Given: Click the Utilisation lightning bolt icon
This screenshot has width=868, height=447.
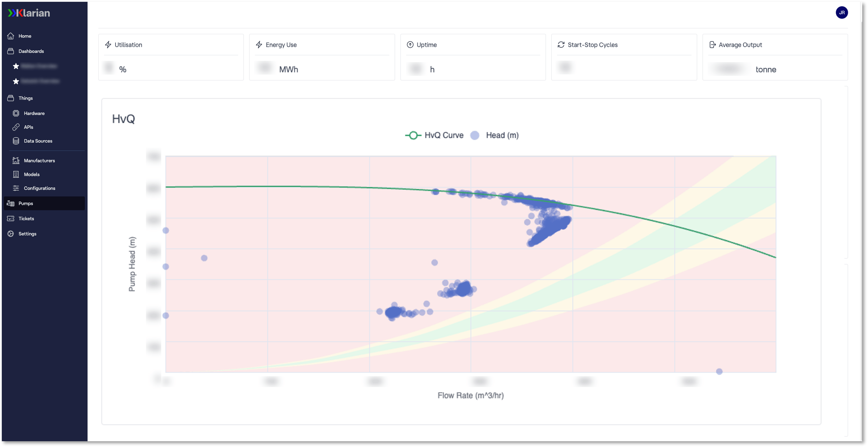Looking at the screenshot, I should tap(108, 45).
